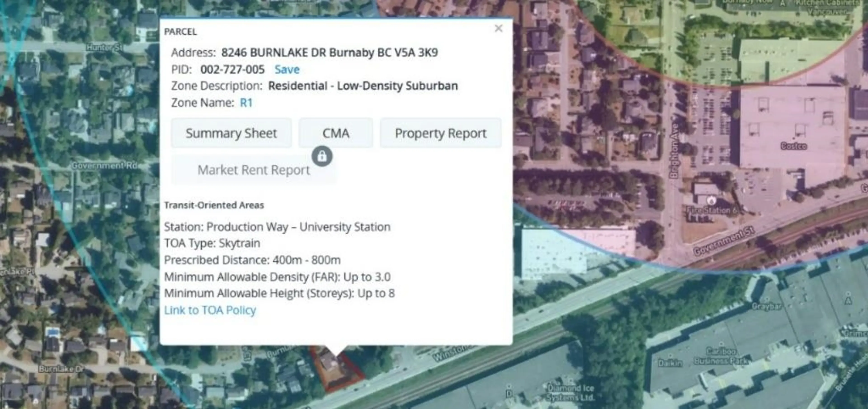Generate a CMA for this parcel
The width and height of the screenshot is (868, 409).
(336, 133)
